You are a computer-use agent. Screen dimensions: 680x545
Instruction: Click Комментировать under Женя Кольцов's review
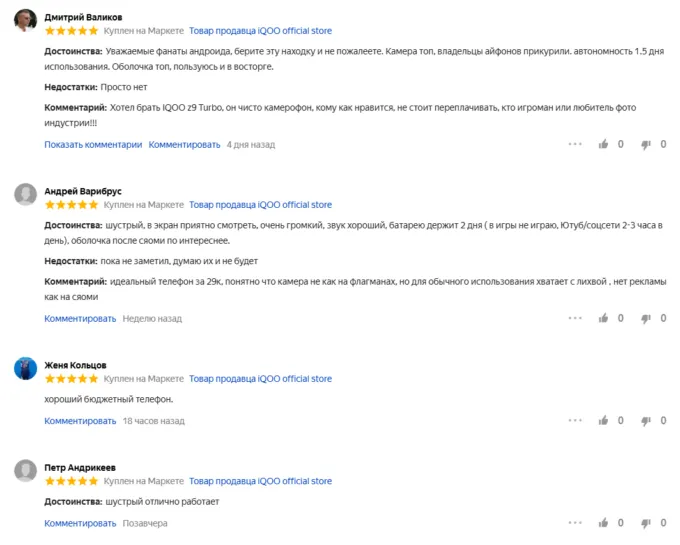click(80, 421)
